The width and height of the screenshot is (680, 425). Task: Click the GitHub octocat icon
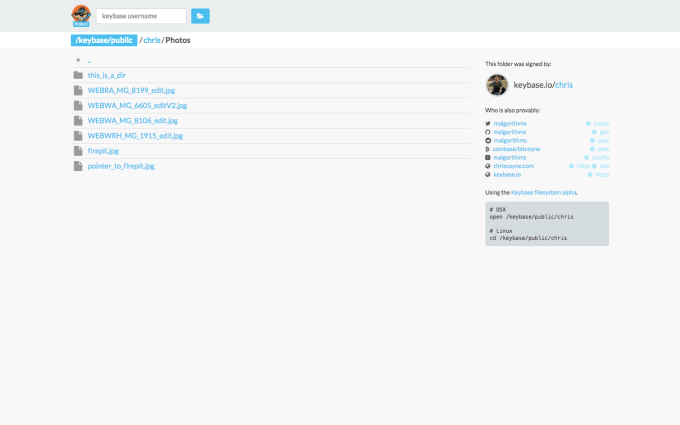click(x=488, y=132)
